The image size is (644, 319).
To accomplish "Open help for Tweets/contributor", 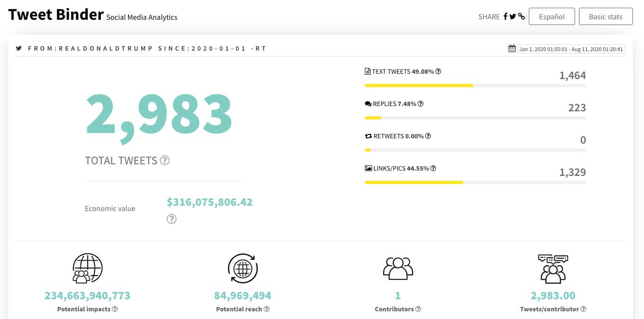I will [583, 309].
